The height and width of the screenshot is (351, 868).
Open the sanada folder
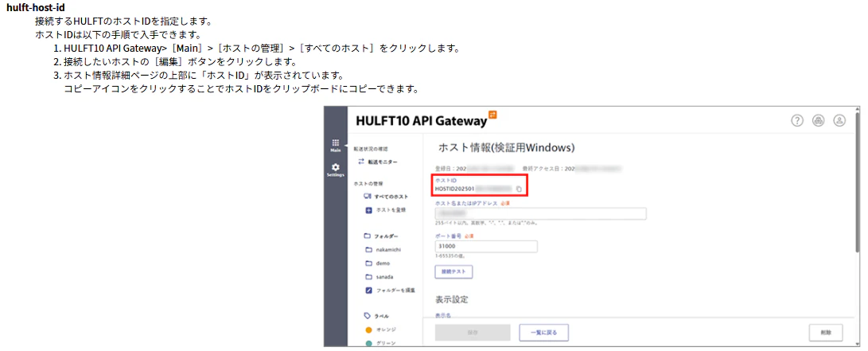click(380, 276)
